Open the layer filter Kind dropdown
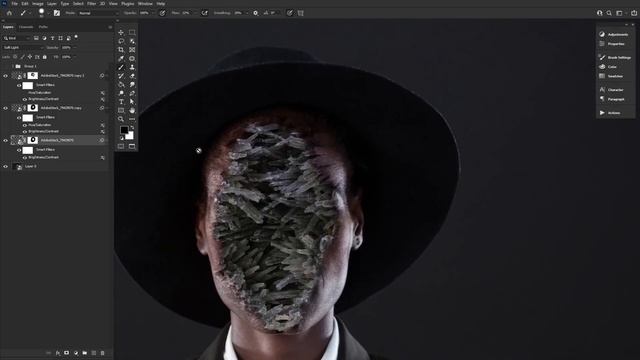Image resolution: width=640 pixels, height=360 pixels. click(16, 38)
